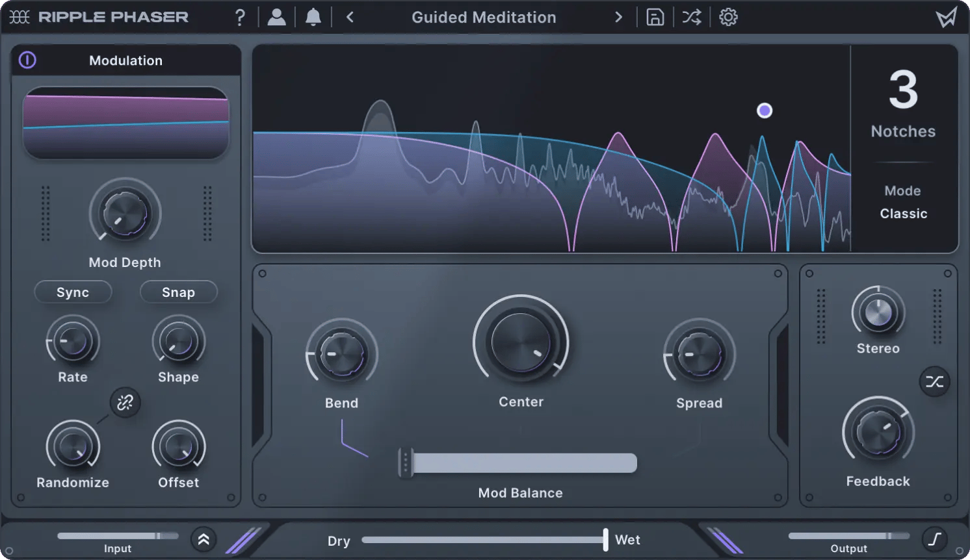Screen dimensions: 970x560
Task: Click the double-chevron button next to Input
Action: coord(203,539)
